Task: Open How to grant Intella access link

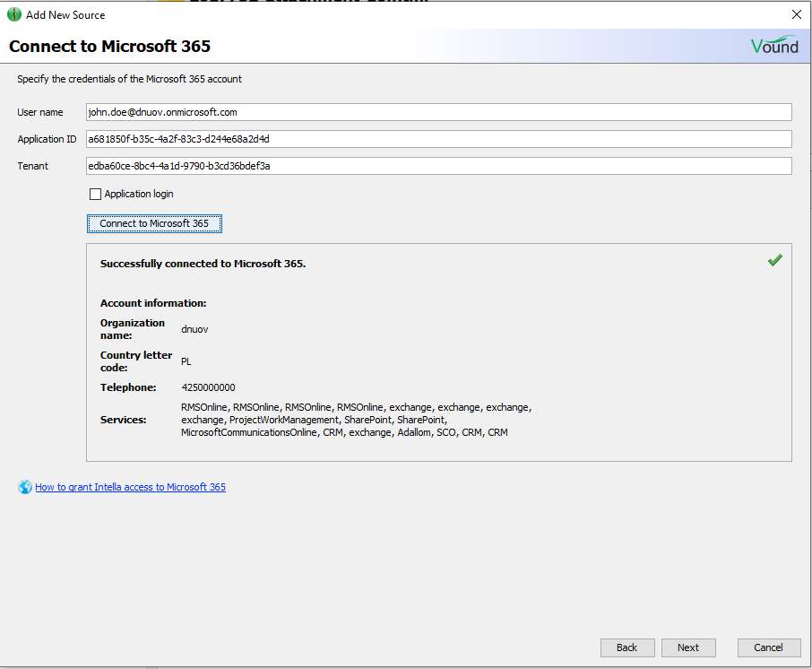Action: [130, 487]
